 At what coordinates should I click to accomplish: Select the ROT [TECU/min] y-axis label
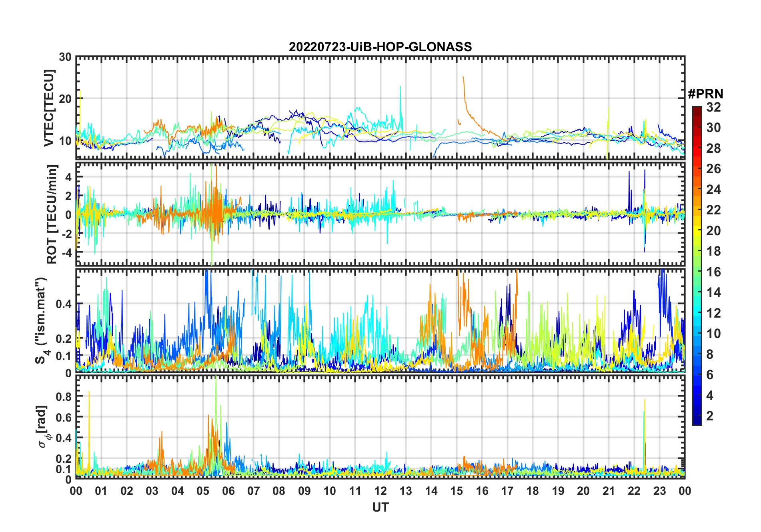point(52,214)
